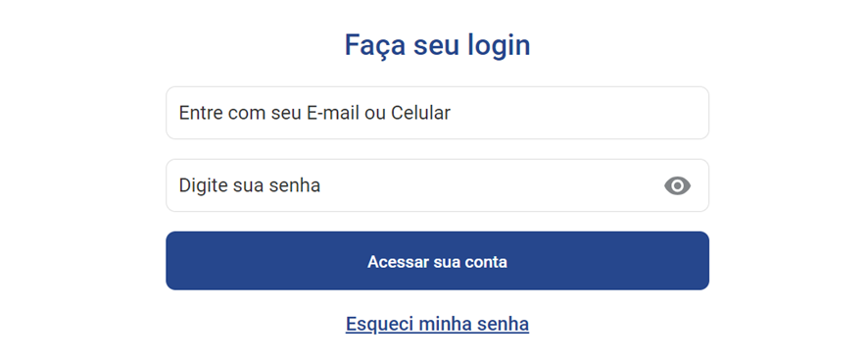Submit login via the blue account button
The image size is (868, 361).
(x=437, y=261)
